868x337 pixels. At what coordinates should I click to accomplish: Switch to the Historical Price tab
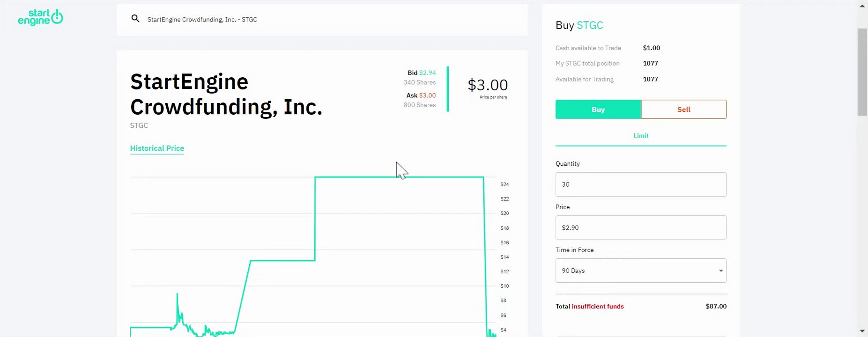(157, 148)
